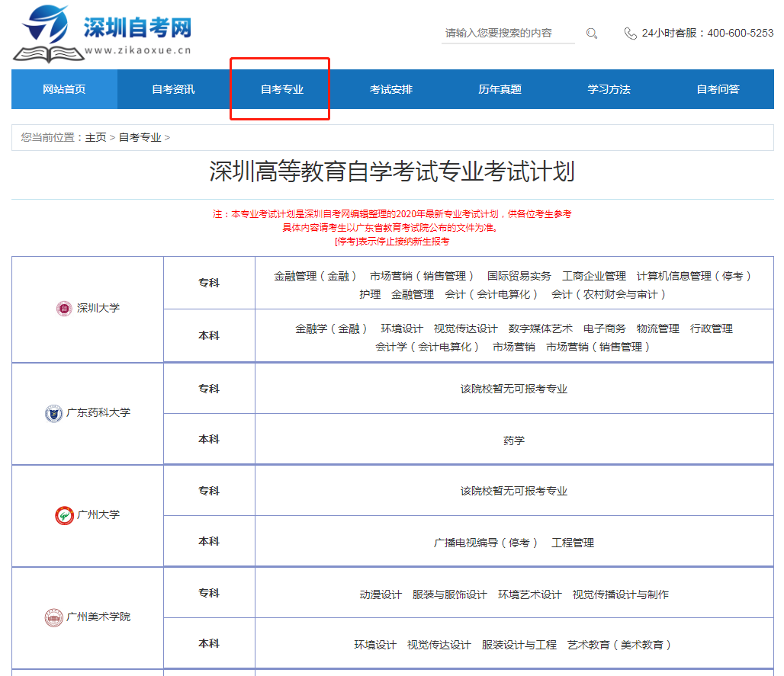The width and height of the screenshot is (784, 676).
Task: Open 电子商务 major link
Action: (605, 328)
